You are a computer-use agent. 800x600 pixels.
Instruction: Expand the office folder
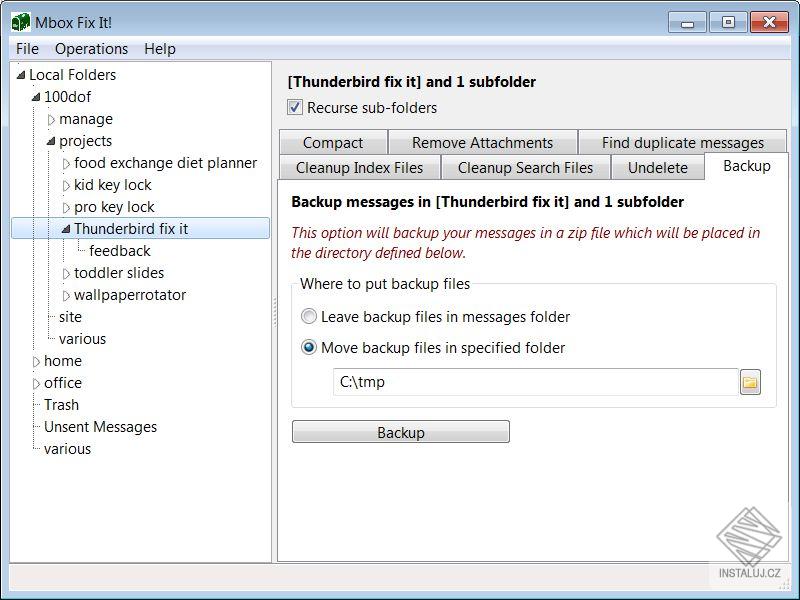coord(37,383)
